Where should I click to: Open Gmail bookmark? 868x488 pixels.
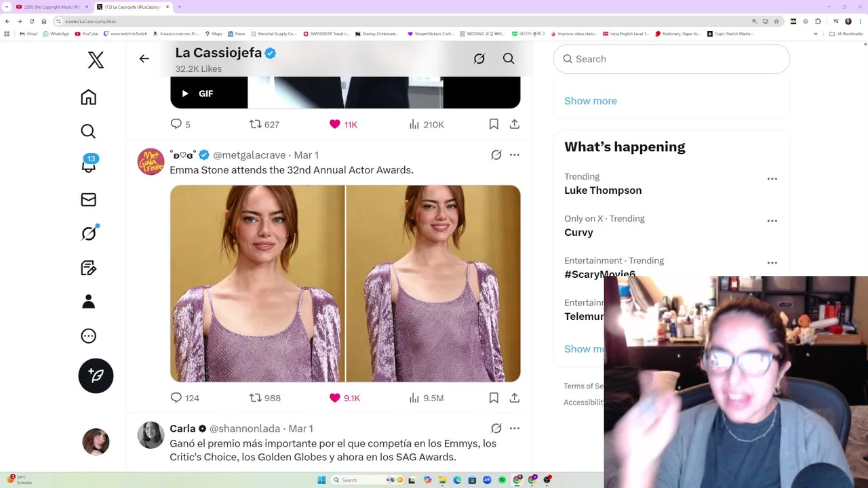click(28, 34)
